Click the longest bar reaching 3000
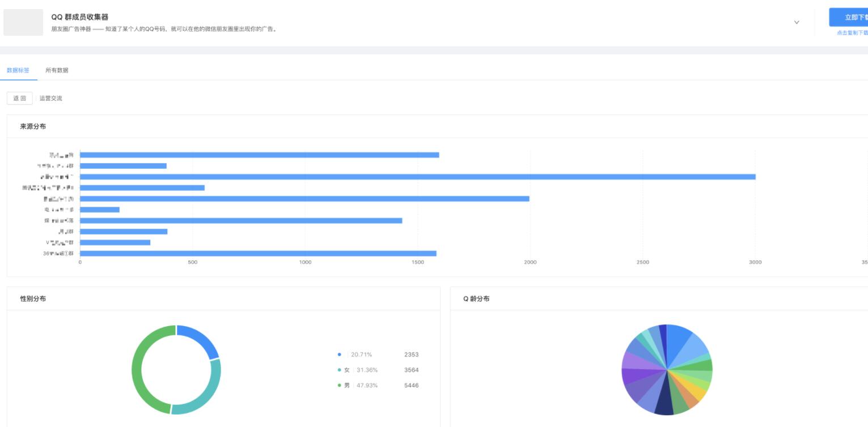The image size is (868, 427). [417, 177]
